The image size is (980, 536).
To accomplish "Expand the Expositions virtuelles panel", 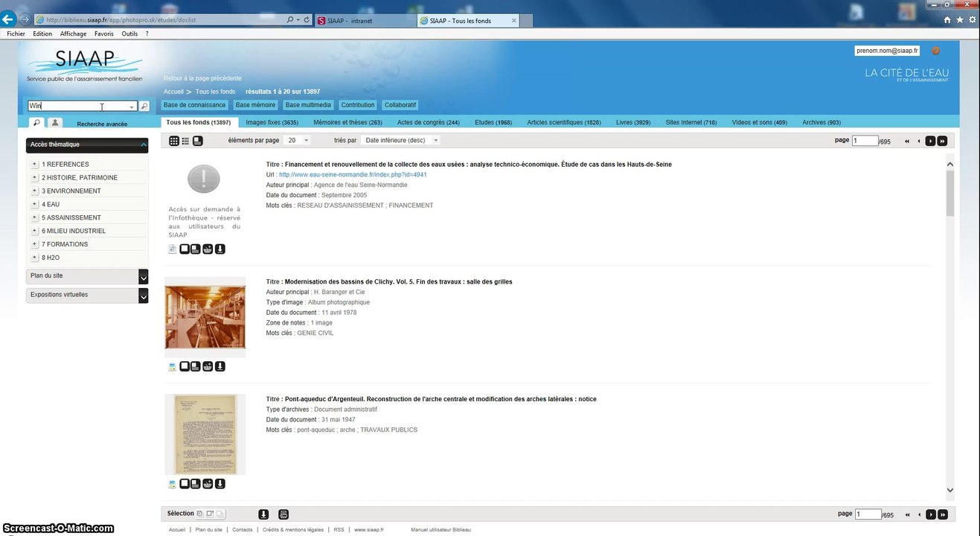I will tap(144, 296).
